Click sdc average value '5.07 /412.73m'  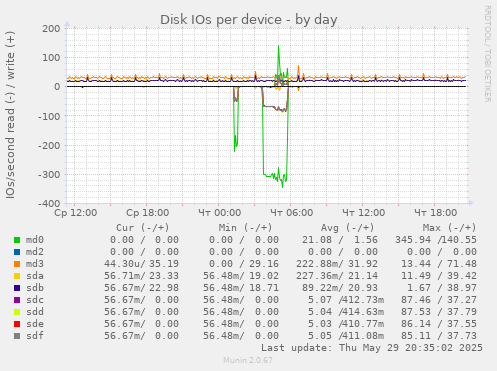coord(346,300)
